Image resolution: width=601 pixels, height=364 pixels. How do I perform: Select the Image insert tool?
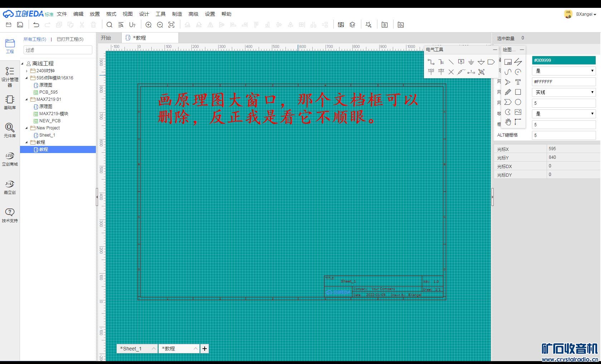point(518,112)
